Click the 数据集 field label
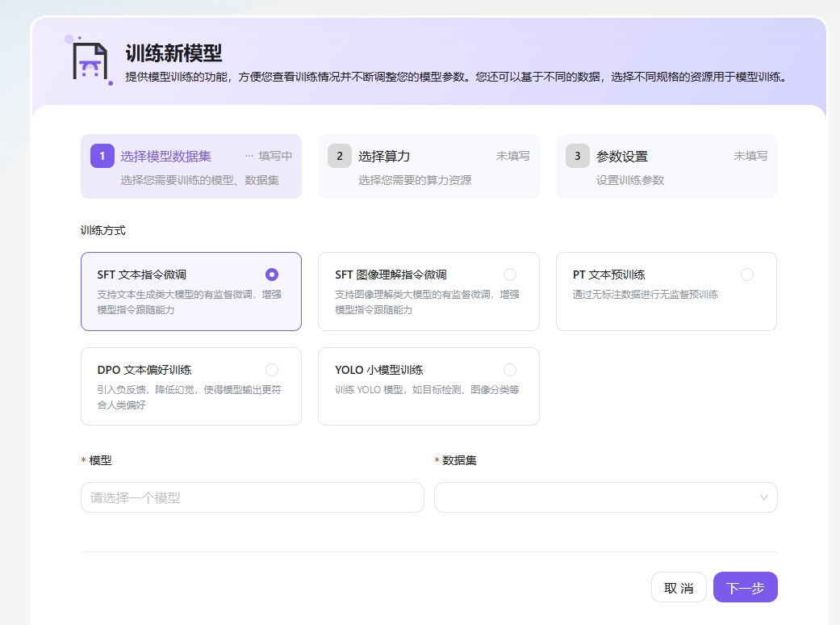Viewport: 840px width, 625px height. coord(460,460)
